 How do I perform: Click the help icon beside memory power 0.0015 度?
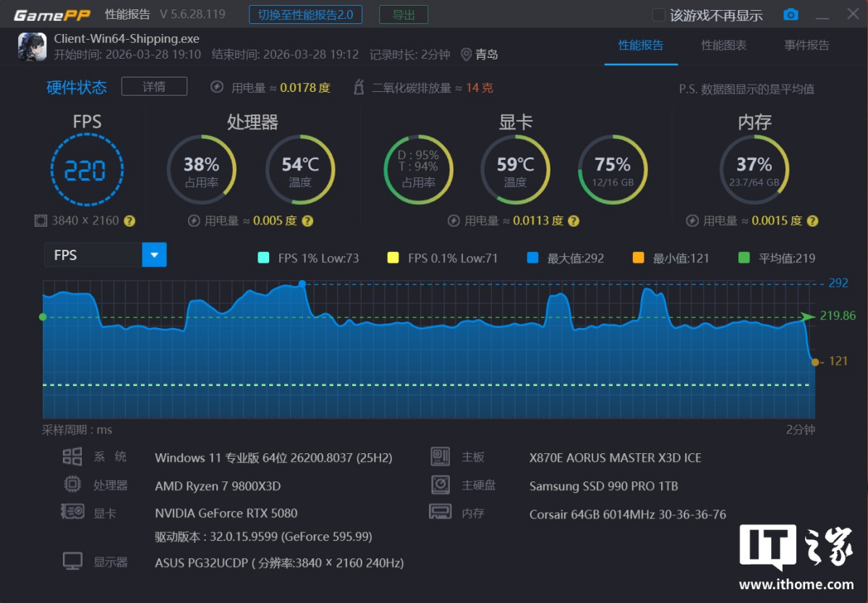[x=812, y=221]
